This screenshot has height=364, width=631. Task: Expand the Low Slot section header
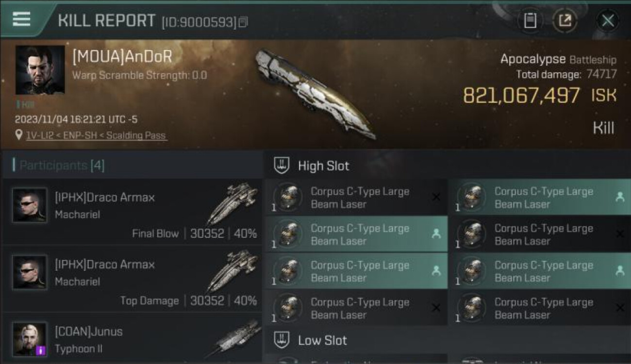pyautogui.click(x=447, y=340)
